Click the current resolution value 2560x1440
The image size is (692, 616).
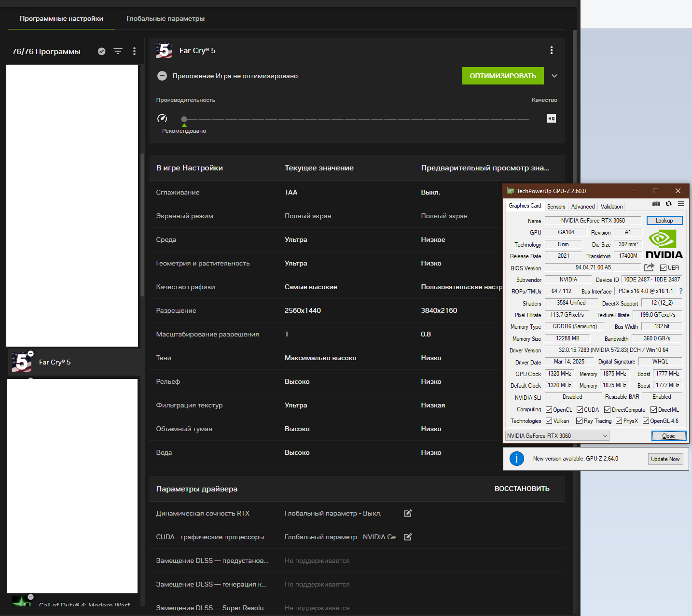[x=303, y=310]
